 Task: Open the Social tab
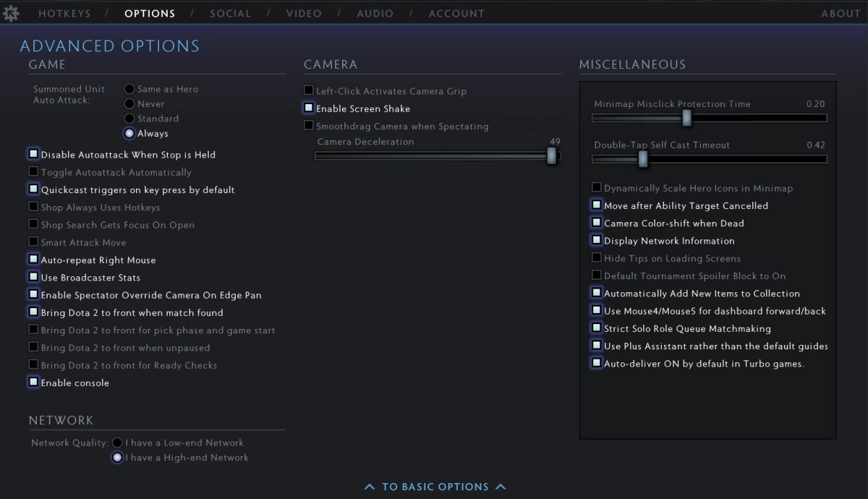[231, 13]
